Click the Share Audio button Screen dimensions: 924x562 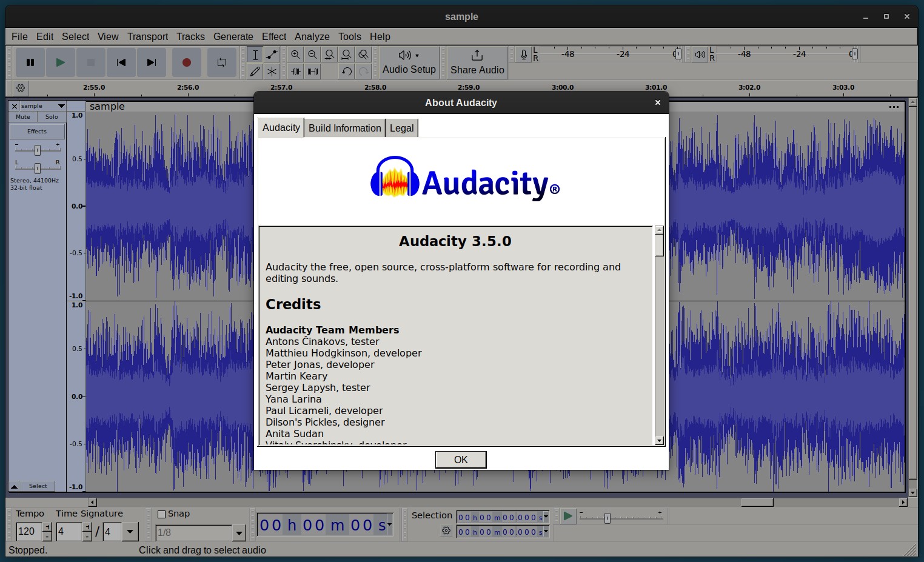pyautogui.click(x=477, y=62)
